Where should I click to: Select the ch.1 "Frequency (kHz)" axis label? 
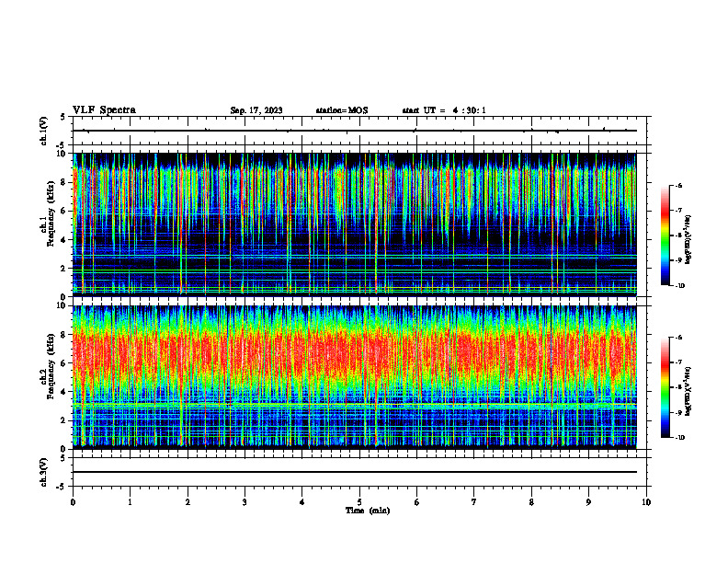tap(51, 213)
